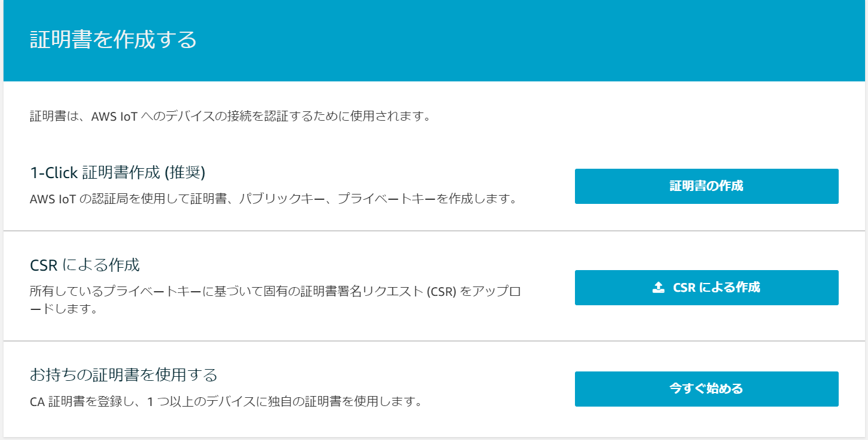Select the 1-Click 証明書作成 (推奨) heading
This screenshot has height=440, width=868.
click(117, 172)
